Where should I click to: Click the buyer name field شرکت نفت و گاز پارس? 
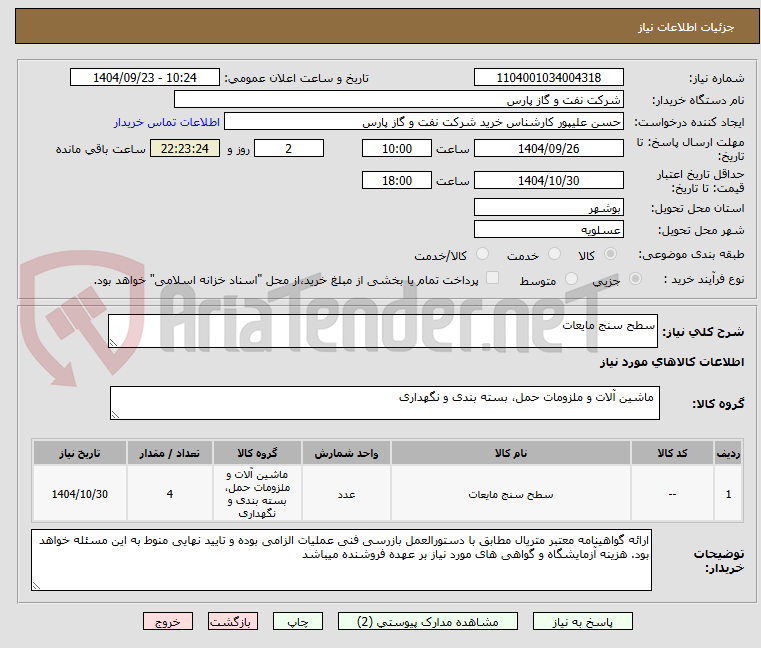398,100
